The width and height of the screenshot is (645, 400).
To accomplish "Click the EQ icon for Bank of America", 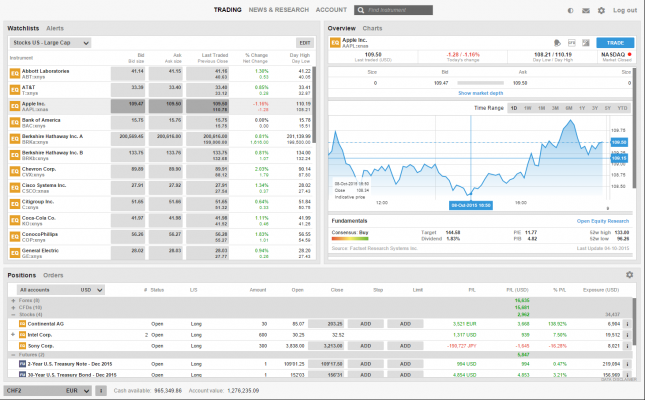I will 15,122.
